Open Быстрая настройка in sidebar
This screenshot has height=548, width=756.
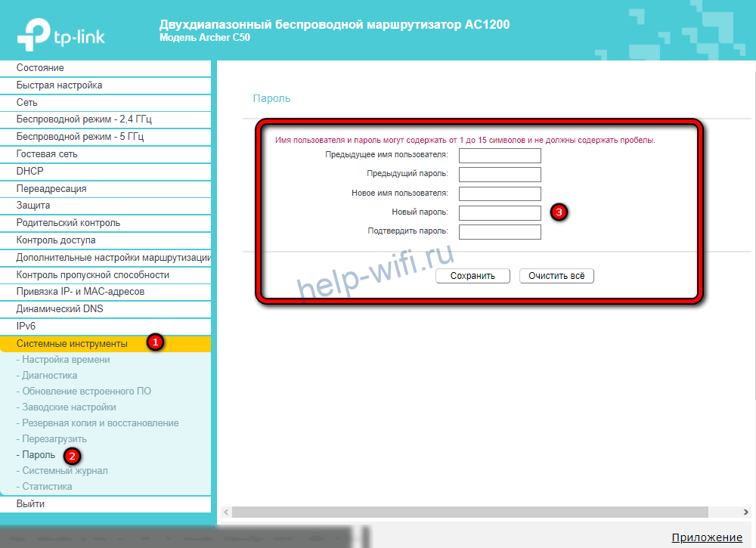coord(105,85)
